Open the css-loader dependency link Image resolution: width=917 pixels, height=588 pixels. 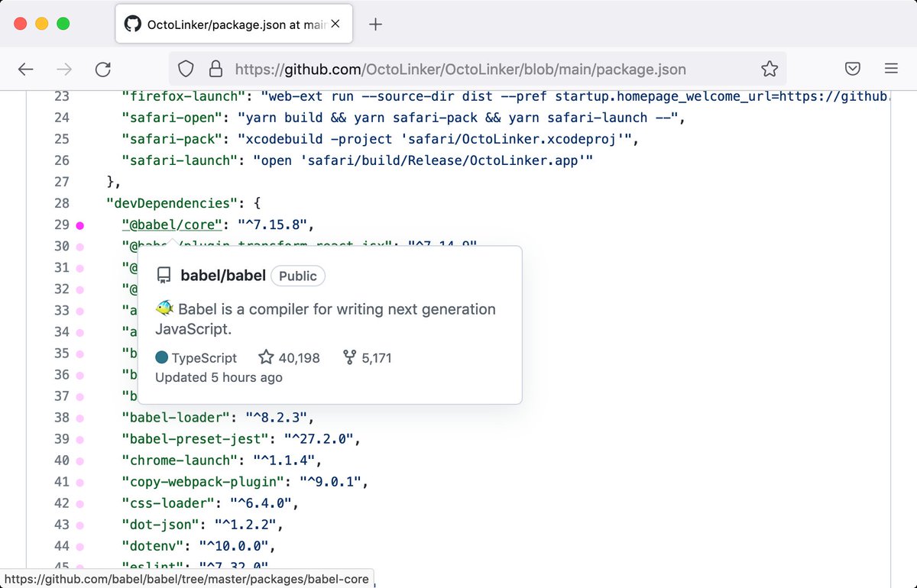[168, 502]
